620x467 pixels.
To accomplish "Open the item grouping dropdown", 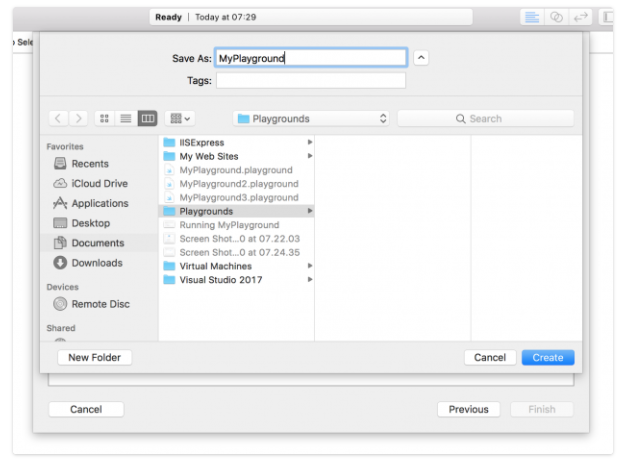I will (180, 118).
